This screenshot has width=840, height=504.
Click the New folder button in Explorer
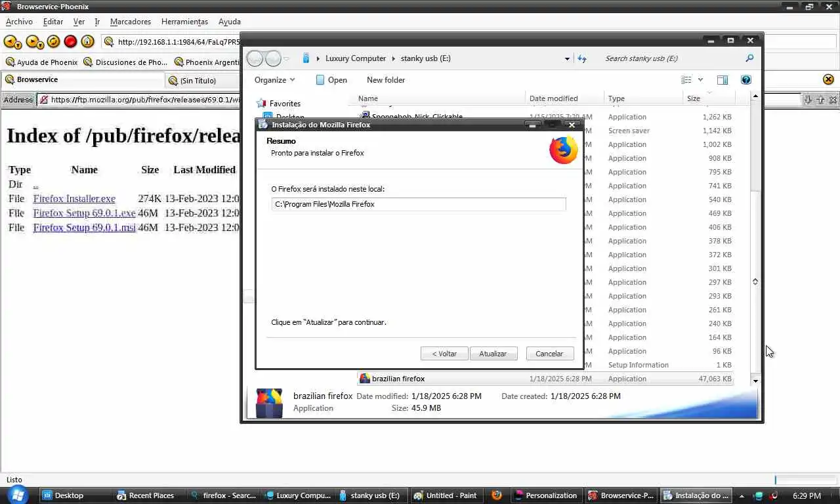tap(386, 80)
